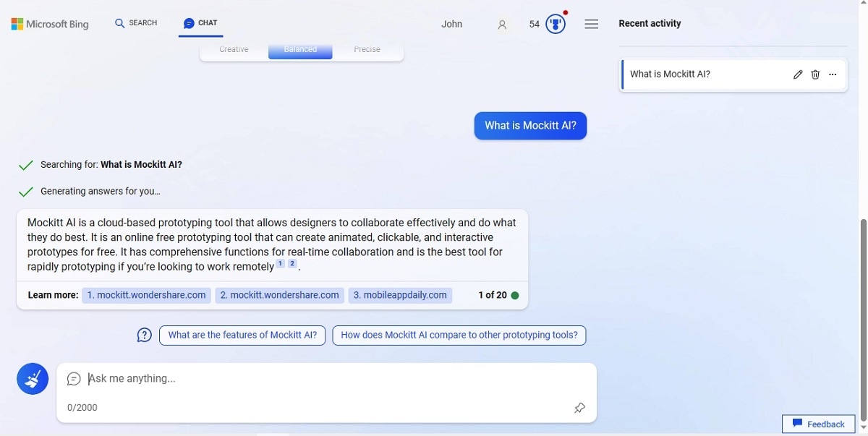Image resolution: width=868 pixels, height=436 pixels.
Task: Open more options for recent chat
Action: [833, 74]
